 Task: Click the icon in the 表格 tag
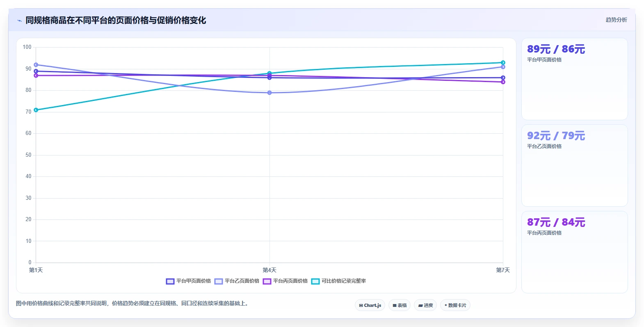395,306
